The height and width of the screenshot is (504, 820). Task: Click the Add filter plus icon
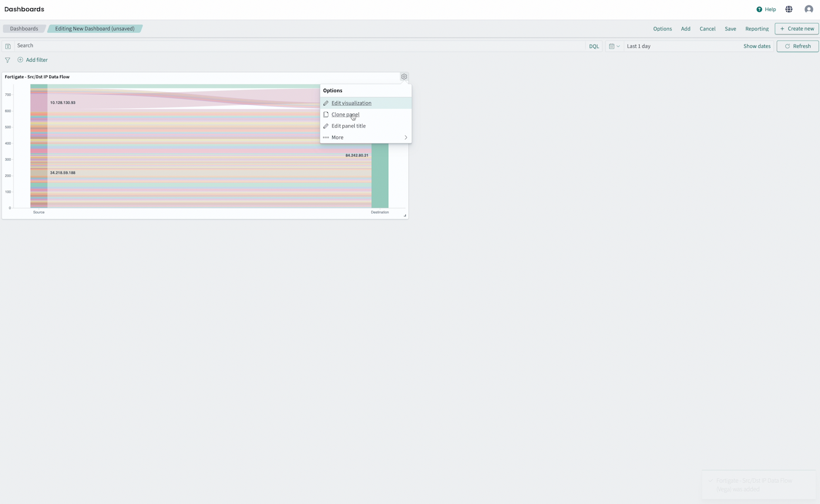(21, 60)
